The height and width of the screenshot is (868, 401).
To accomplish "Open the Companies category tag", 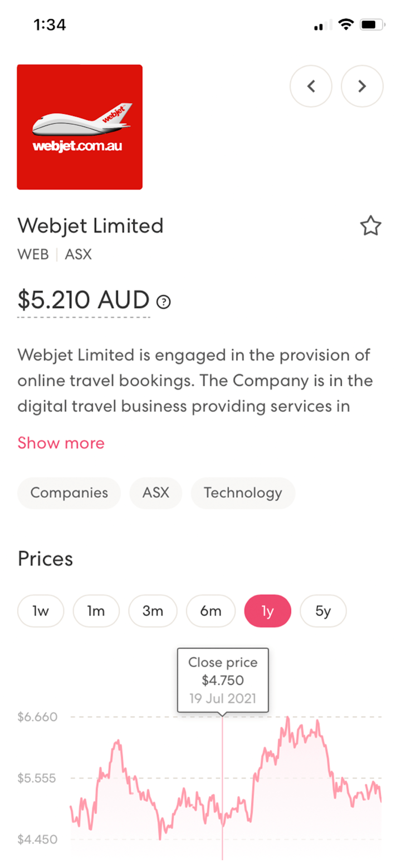I will click(69, 493).
